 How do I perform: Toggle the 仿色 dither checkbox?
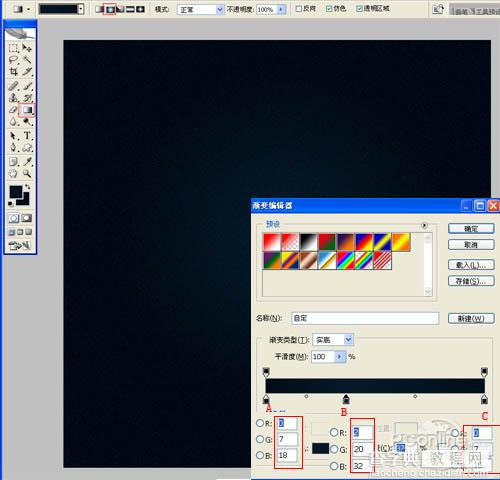coord(329,9)
